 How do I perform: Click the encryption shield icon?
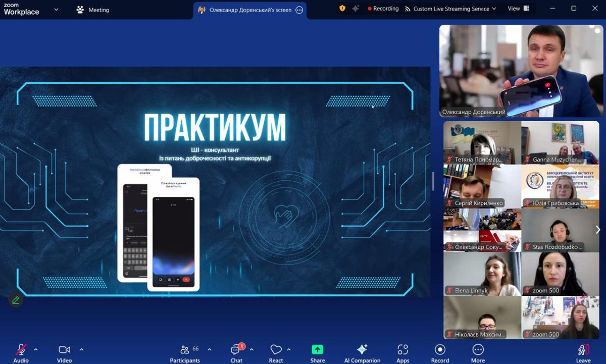342,9
